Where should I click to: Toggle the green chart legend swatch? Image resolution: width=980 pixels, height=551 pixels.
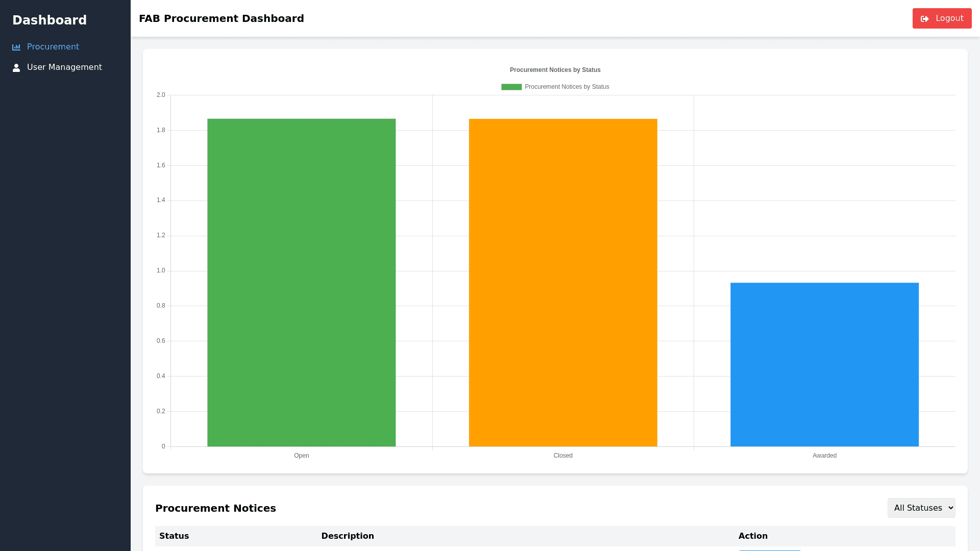point(511,87)
